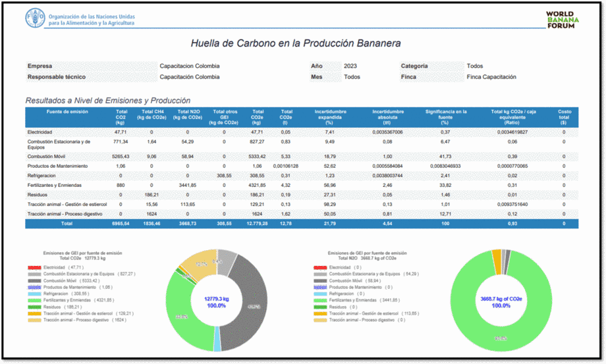Screen dimensions: 606x364
Task: Click Refrigeracion swatch in N2O legend
Action: pos(319,294)
